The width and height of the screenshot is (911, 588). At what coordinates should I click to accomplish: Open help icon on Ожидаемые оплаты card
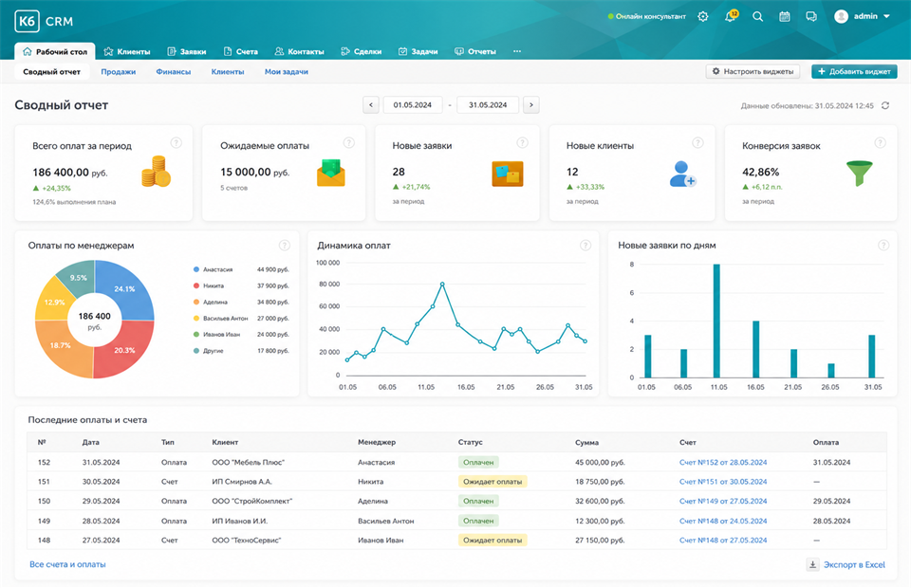point(348,143)
